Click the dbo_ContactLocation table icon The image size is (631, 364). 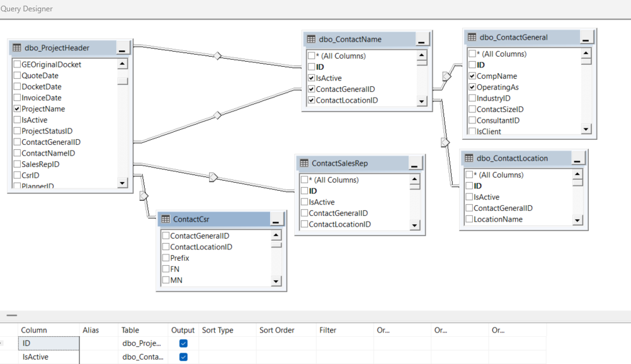[x=469, y=158]
